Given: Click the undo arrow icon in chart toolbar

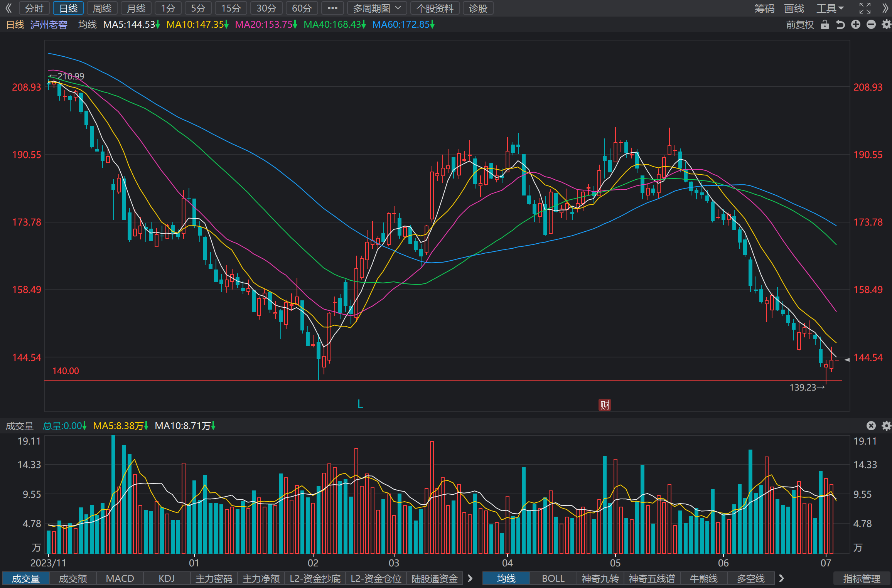Looking at the screenshot, I should coord(840,25).
